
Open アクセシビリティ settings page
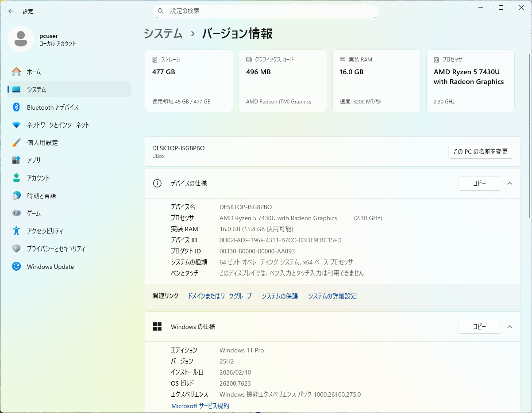[x=45, y=231]
